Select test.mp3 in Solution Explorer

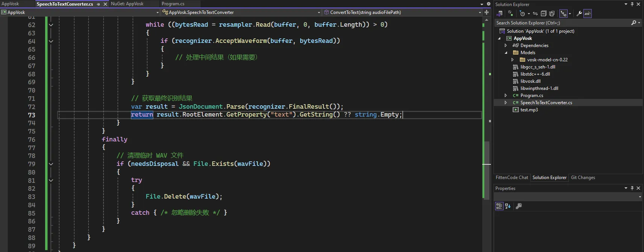529,110
